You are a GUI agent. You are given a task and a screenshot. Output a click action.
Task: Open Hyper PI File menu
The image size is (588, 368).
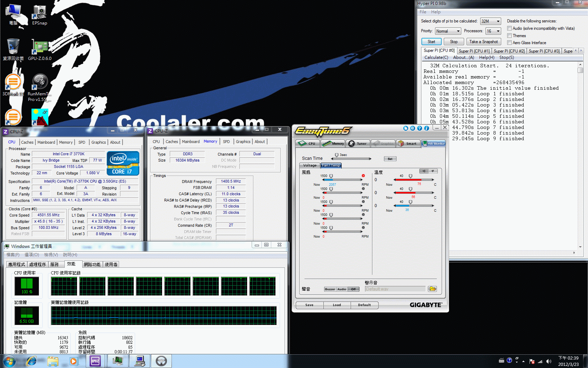[x=423, y=12]
